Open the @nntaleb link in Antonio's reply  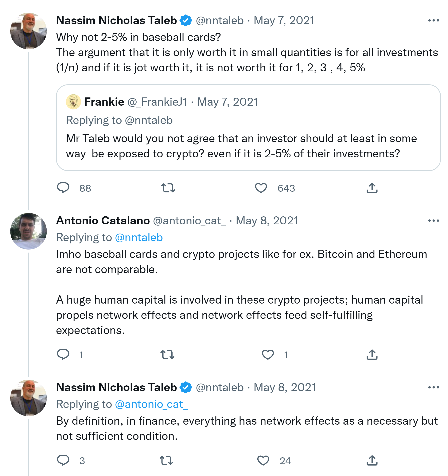pos(139,238)
